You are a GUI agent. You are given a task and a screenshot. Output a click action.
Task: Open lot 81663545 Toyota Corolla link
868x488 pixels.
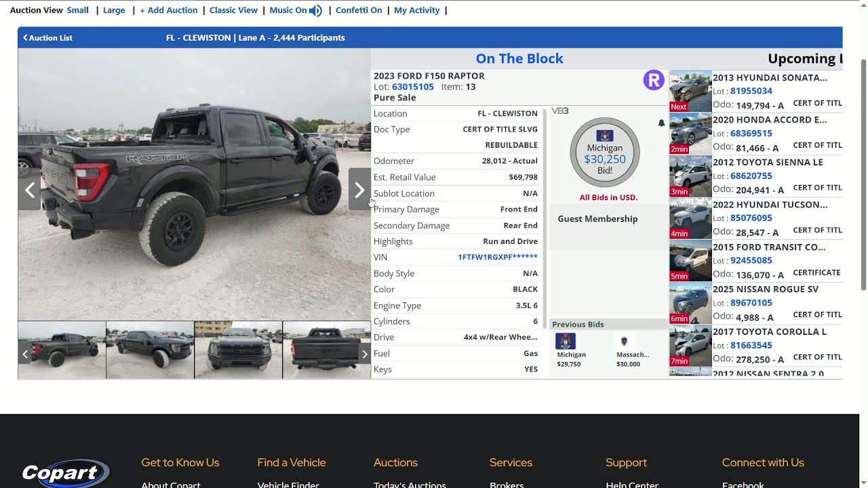(x=751, y=346)
